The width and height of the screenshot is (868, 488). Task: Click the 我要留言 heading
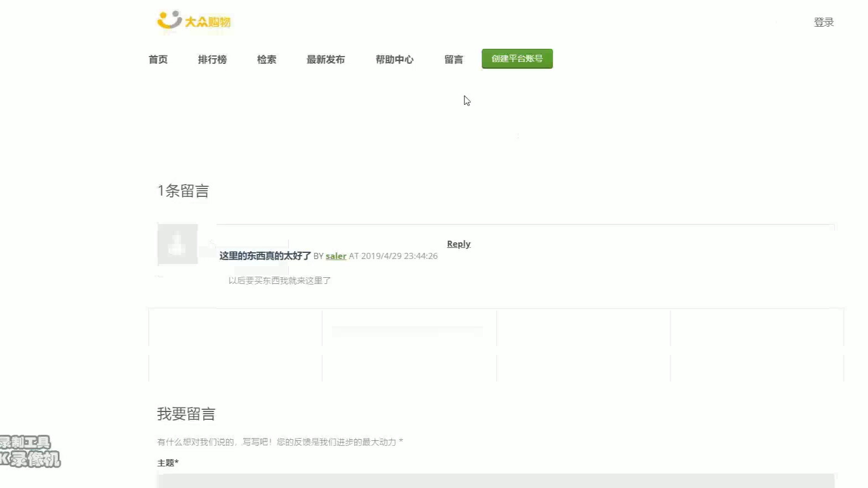(186, 414)
